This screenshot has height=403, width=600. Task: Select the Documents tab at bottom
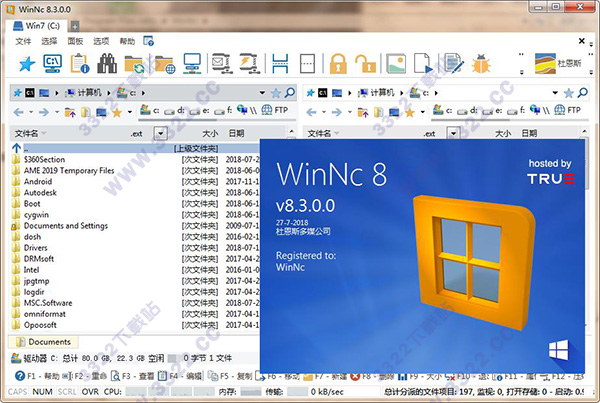[x=43, y=342]
